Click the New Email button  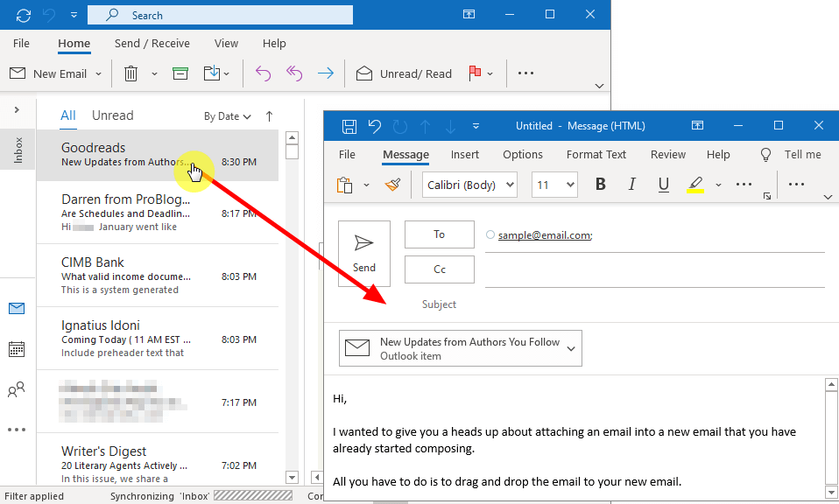[48, 73]
